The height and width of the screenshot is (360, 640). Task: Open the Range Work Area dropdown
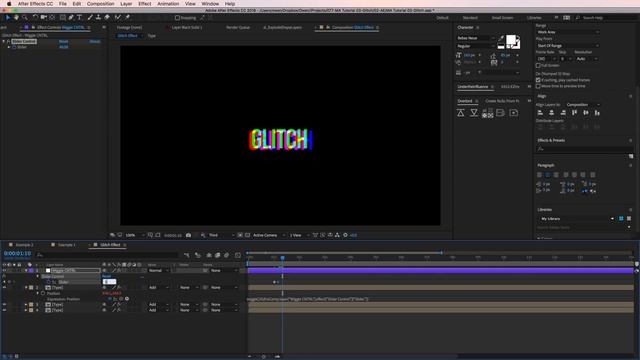pos(568,32)
